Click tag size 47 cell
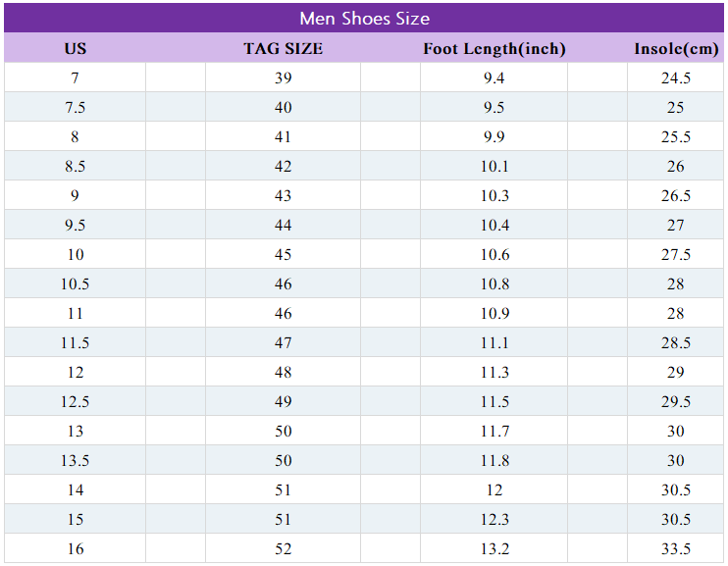This screenshot has height=566, width=728. tap(283, 342)
